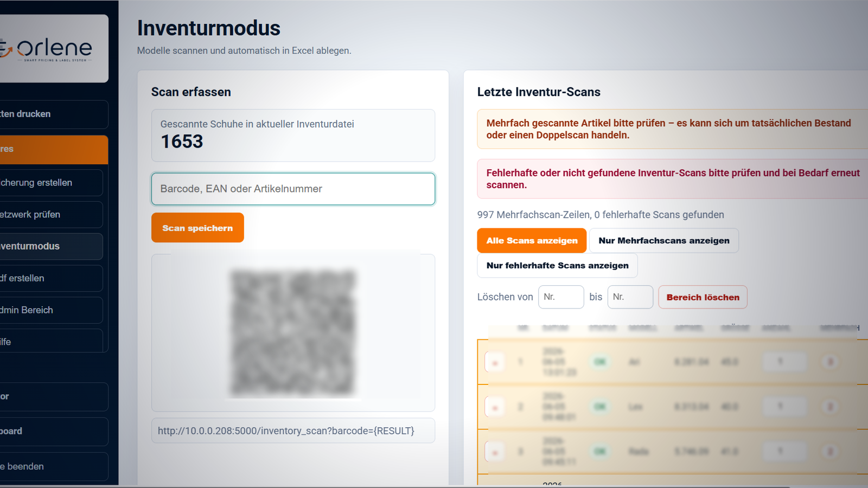This screenshot has width=868, height=488.
Task: Show all scans with Alle Scans anzeigen
Action: coord(532,240)
